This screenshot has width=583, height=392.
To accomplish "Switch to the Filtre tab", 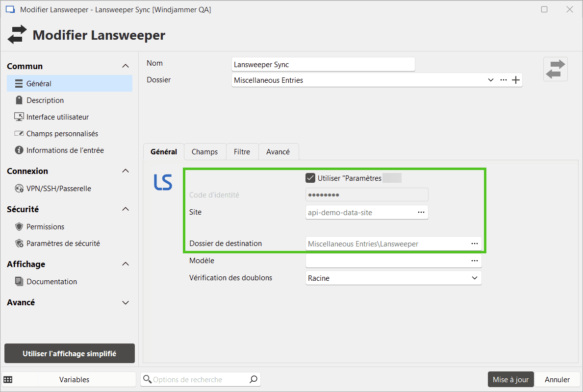I will point(242,152).
